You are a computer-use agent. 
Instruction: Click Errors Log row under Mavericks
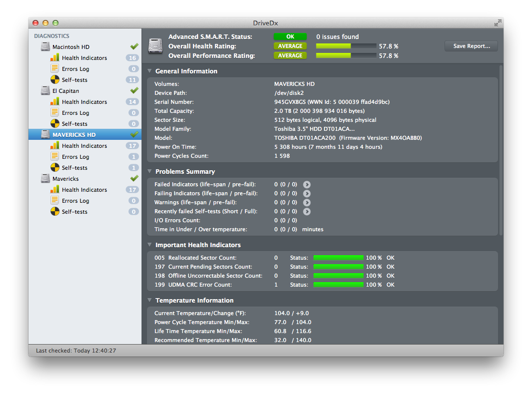[x=85, y=201]
